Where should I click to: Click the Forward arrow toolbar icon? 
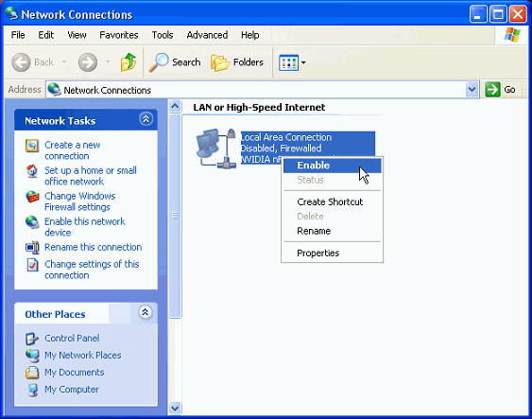tap(88, 62)
